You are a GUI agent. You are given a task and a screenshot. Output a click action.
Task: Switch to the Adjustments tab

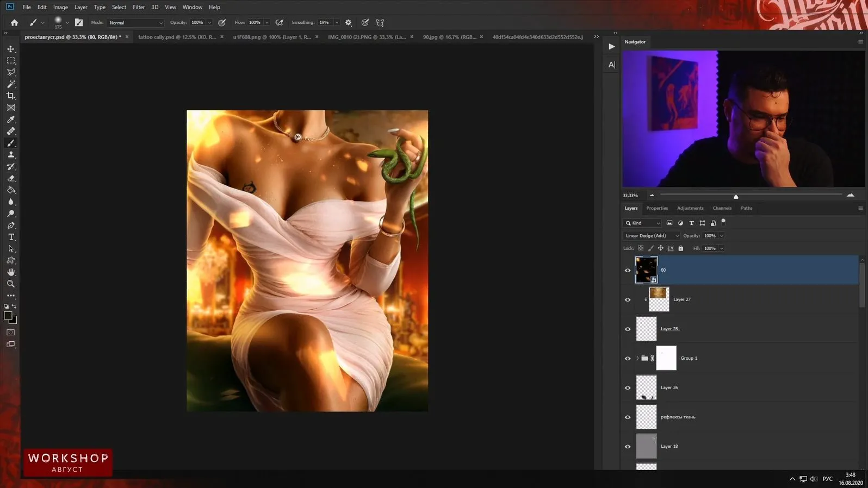[690, 208]
